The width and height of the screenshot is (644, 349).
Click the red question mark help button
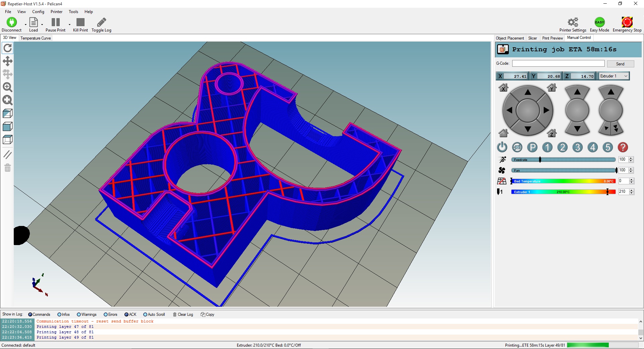click(623, 147)
